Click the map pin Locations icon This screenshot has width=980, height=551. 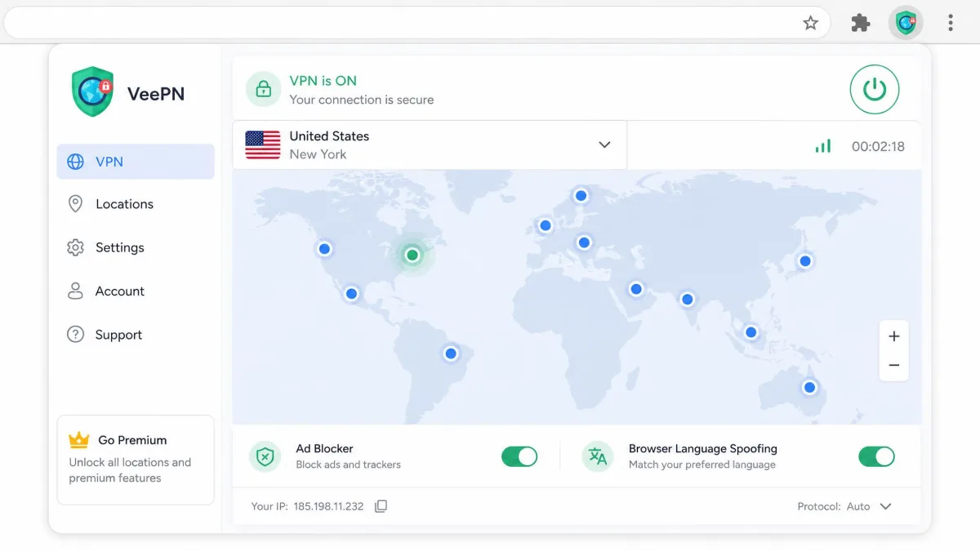point(75,204)
